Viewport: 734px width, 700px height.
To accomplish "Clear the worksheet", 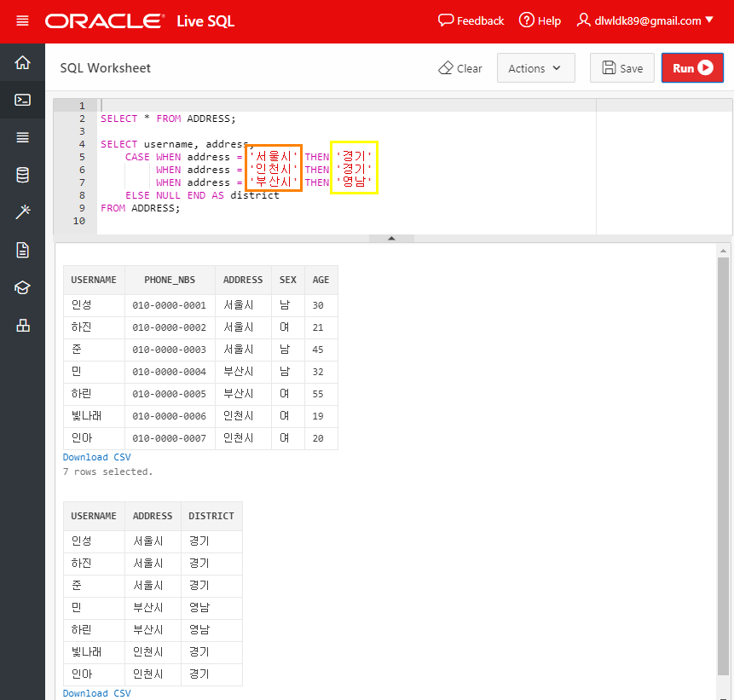I will [460, 68].
